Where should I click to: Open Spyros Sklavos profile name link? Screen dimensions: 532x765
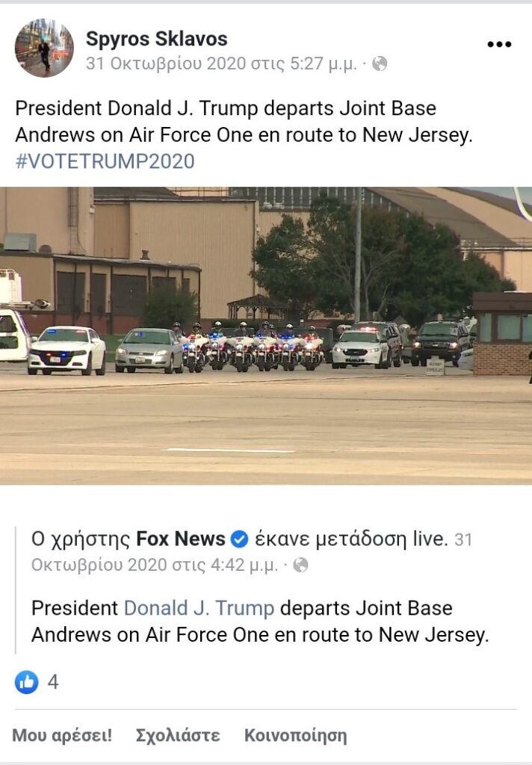[x=157, y=39]
